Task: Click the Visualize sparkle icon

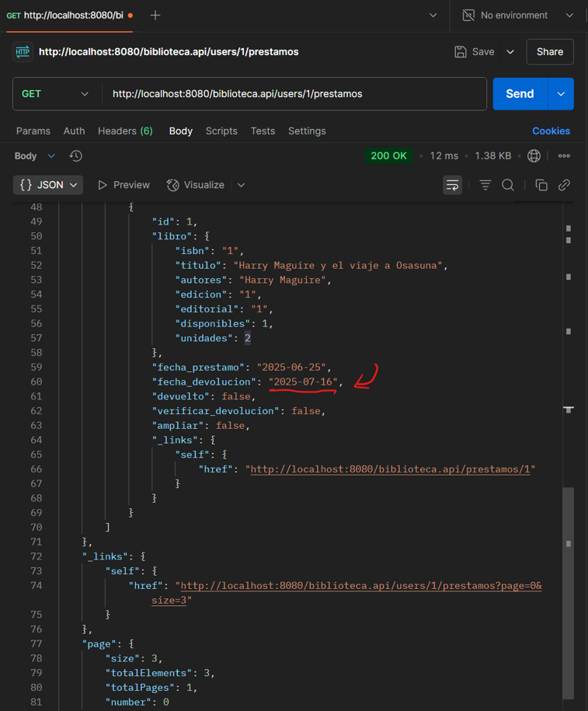Action: (x=172, y=185)
